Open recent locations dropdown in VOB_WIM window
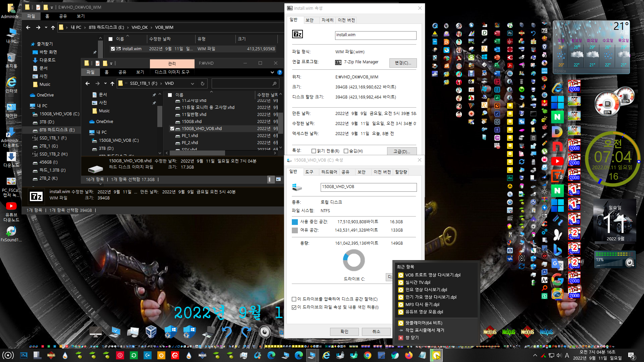The image size is (644, 362). (x=46, y=27)
